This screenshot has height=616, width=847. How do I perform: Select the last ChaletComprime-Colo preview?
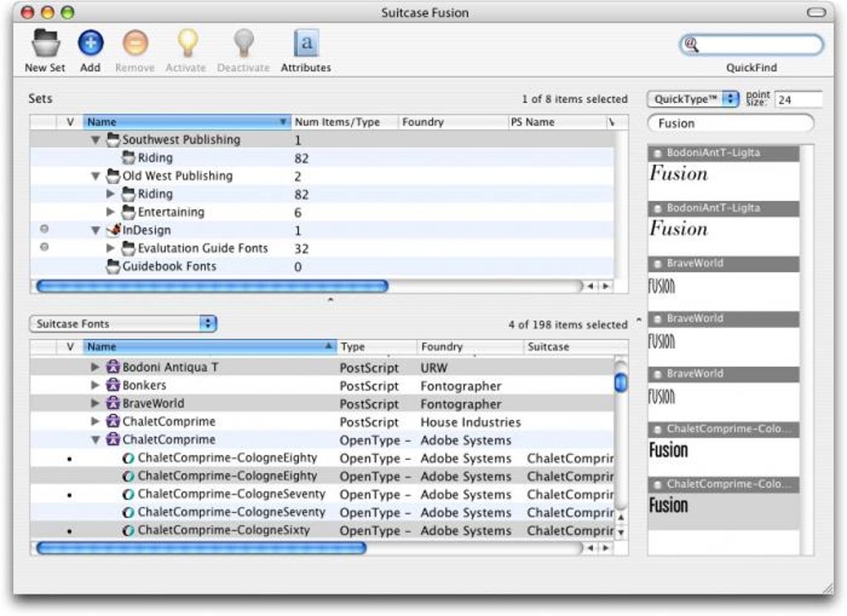(724, 504)
